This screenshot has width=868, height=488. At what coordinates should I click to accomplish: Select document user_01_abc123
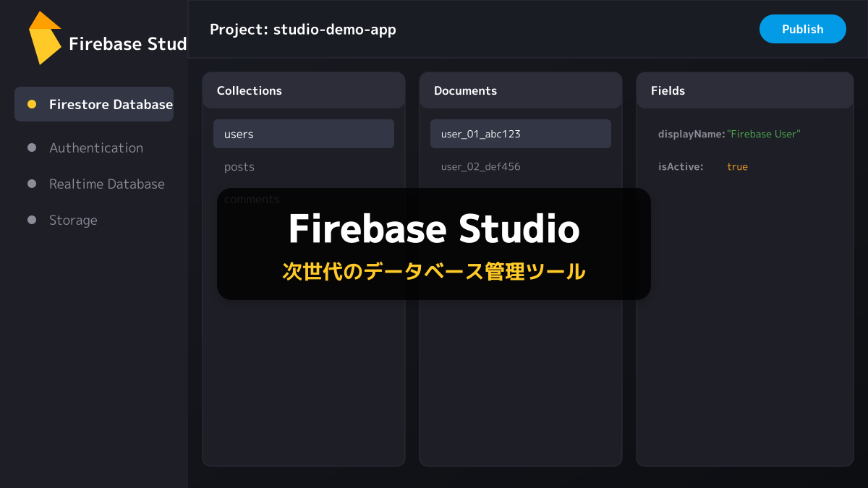521,134
